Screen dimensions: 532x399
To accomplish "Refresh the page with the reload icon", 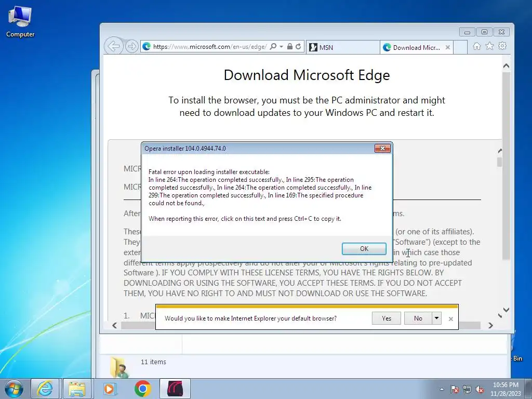I will tap(298, 46).
